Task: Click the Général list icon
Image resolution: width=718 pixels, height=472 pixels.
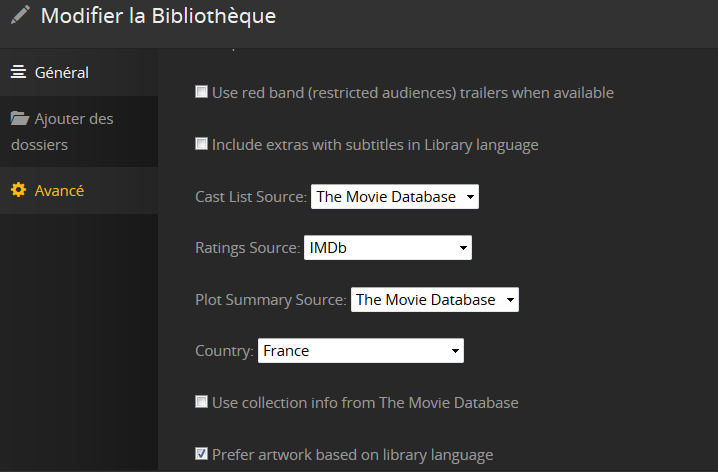Action: (x=18, y=72)
